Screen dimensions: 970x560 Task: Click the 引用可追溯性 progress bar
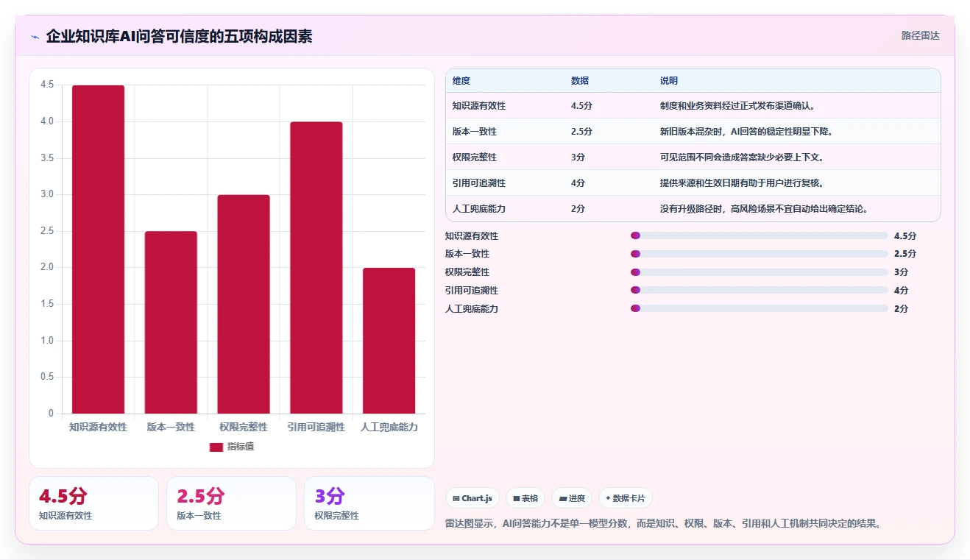point(760,290)
